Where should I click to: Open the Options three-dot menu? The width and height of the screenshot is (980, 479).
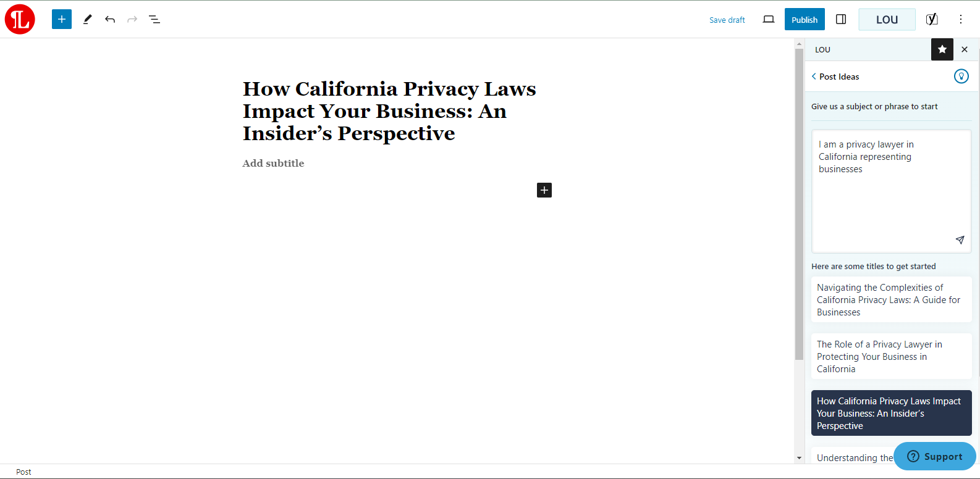[961, 19]
